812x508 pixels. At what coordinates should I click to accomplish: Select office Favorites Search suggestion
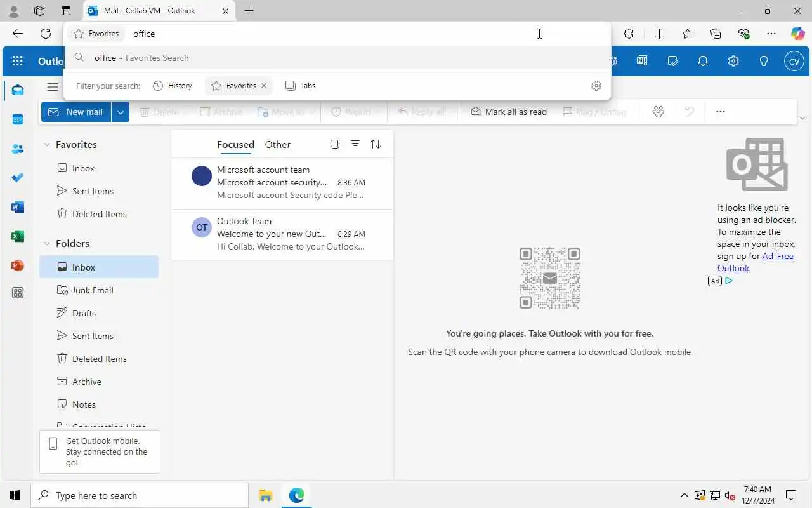337,58
